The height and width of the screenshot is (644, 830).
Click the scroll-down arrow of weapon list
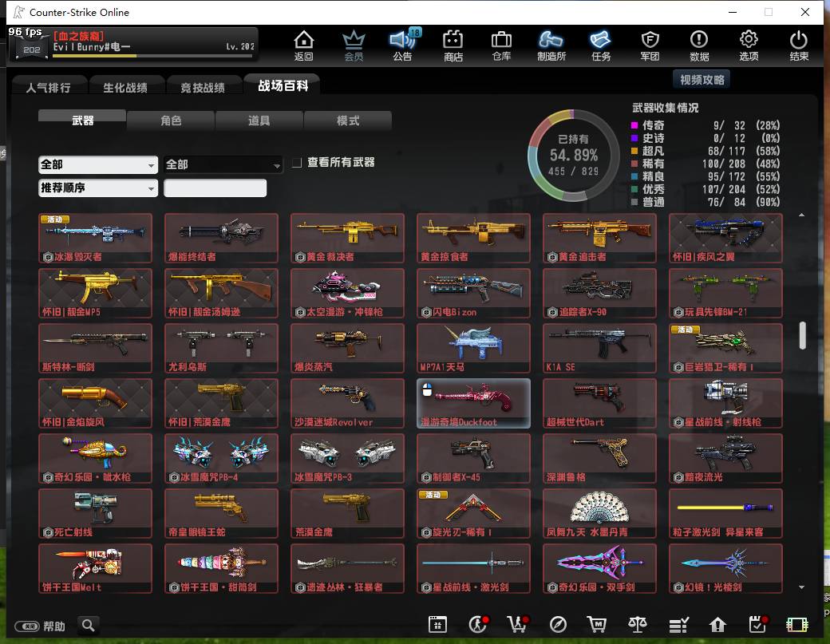coord(802,587)
